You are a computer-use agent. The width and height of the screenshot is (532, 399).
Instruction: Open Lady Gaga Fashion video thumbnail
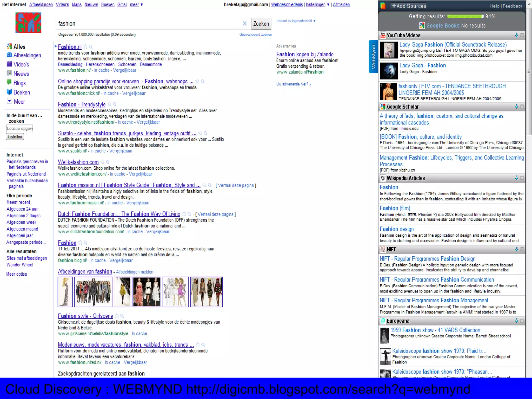(x=389, y=50)
